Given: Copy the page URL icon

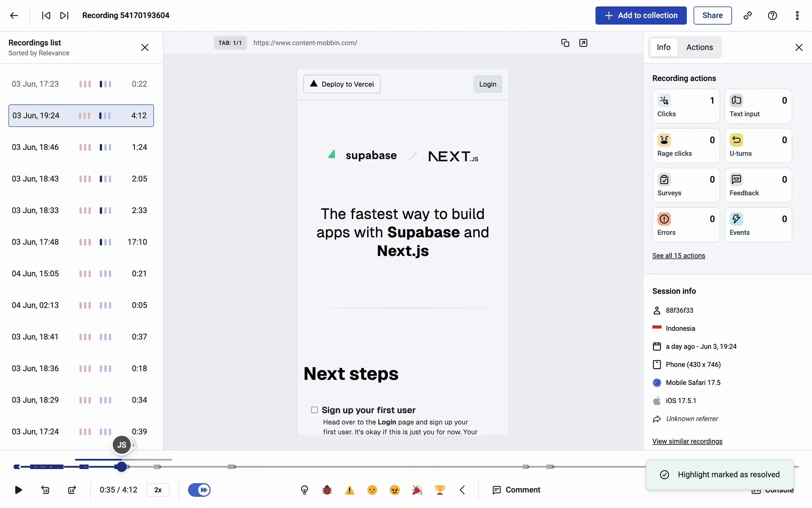Looking at the screenshot, I should [565, 43].
